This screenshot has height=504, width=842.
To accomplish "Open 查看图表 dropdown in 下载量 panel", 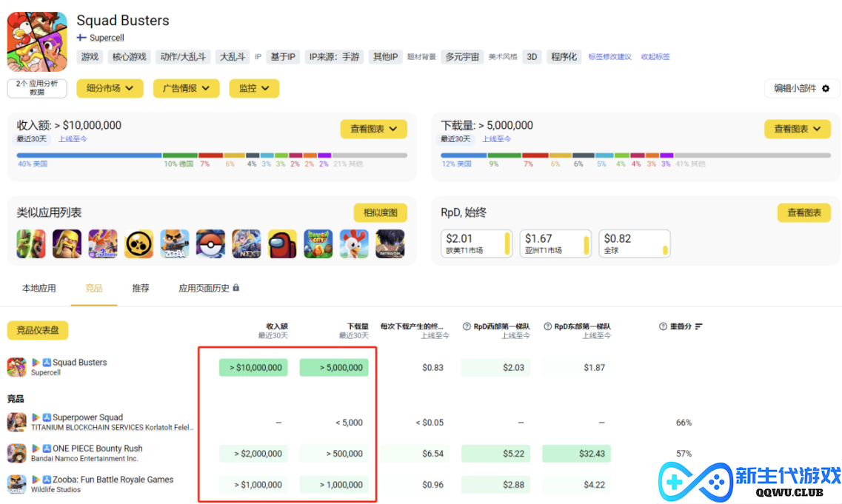I will (x=798, y=129).
